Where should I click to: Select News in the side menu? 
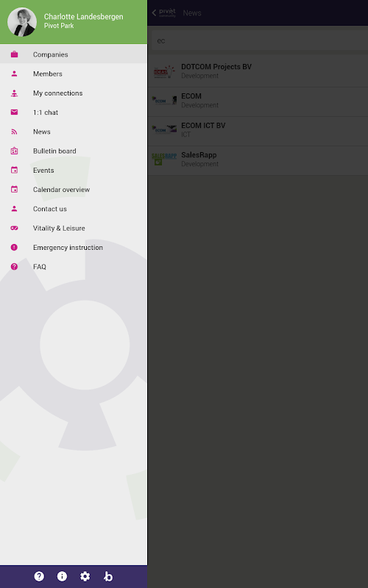(x=74, y=132)
